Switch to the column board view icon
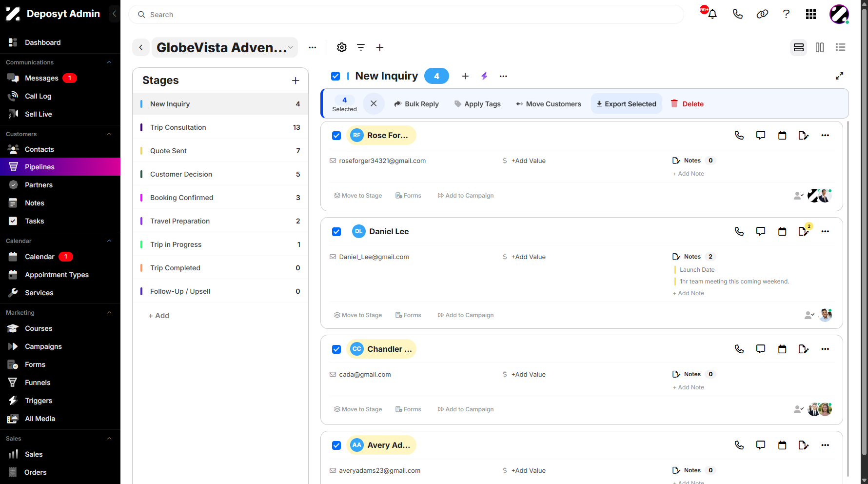868x484 pixels. point(820,47)
